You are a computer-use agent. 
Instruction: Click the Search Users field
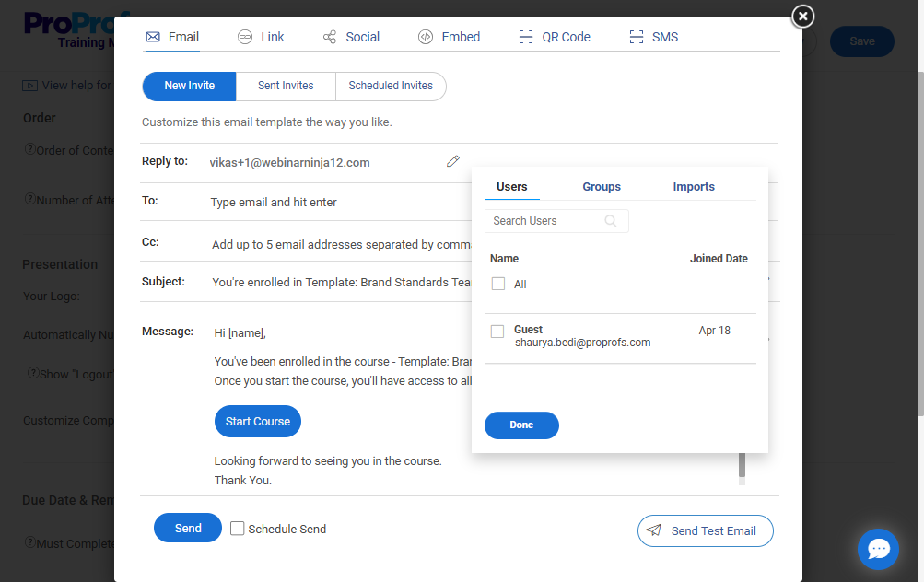pyautogui.click(x=556, y=221)
